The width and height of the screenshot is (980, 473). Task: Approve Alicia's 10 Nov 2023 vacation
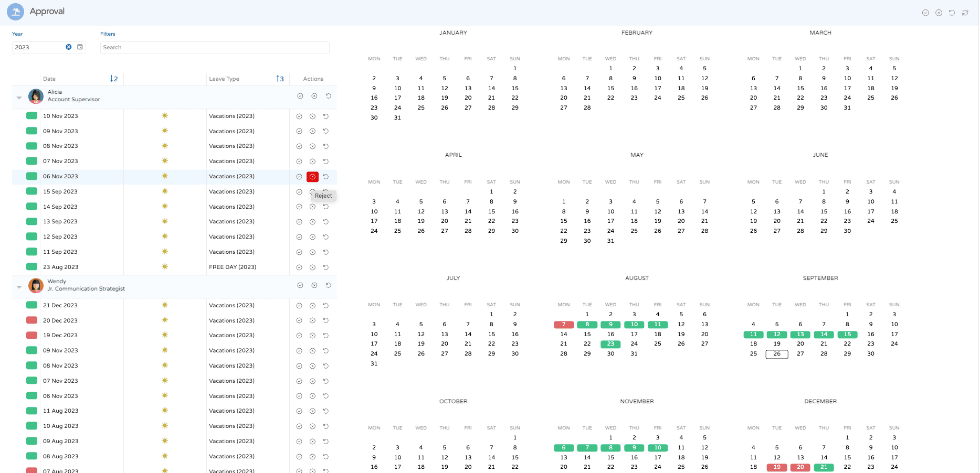coord(299,116)
